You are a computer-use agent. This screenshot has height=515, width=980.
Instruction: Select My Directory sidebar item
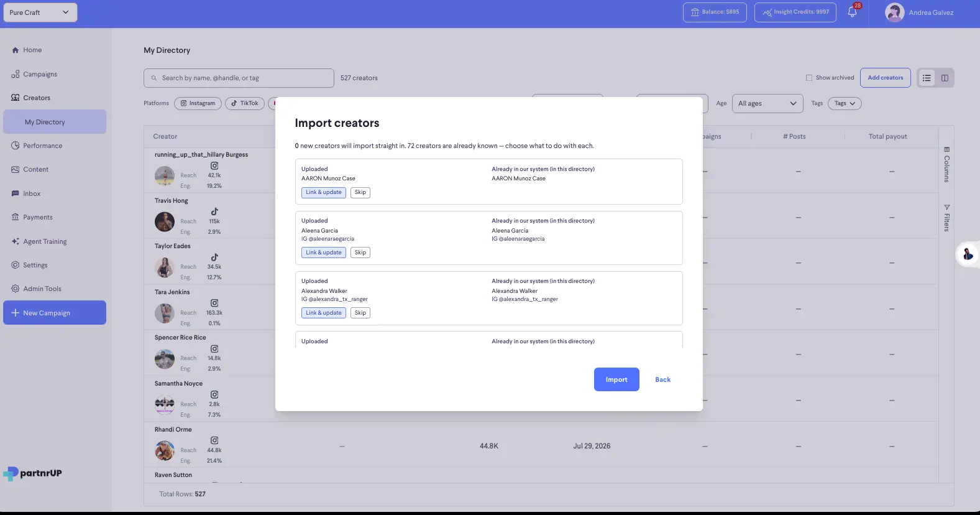click(x=55, y=122)
